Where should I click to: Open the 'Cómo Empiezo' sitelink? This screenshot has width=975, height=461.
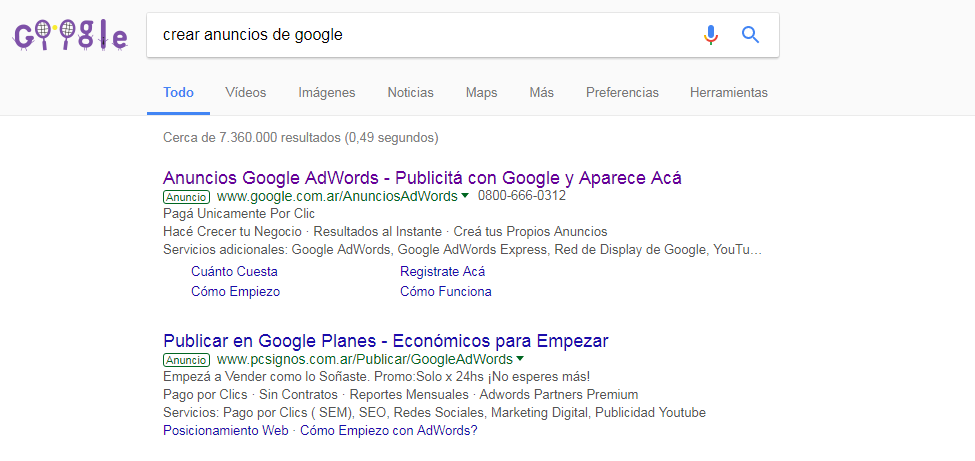pyautogui.click(x=236, y=292)
